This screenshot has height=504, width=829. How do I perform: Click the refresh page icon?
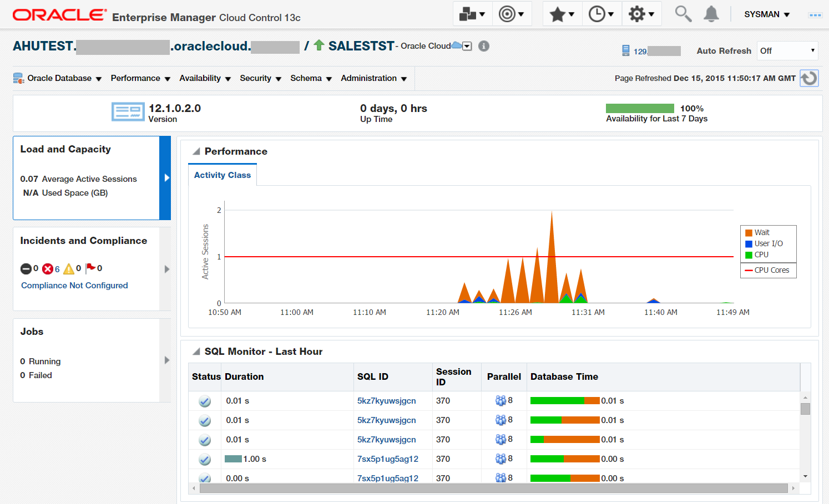tap(809, 78)
